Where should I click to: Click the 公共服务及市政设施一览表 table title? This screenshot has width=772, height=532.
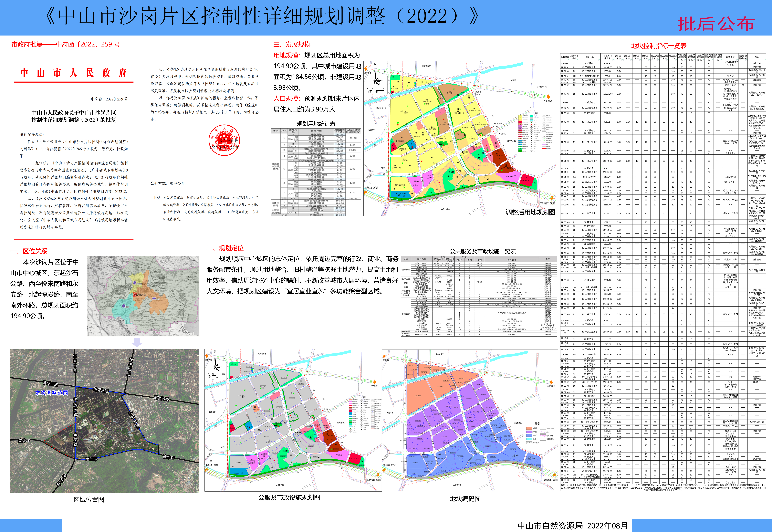click(483, 251)
